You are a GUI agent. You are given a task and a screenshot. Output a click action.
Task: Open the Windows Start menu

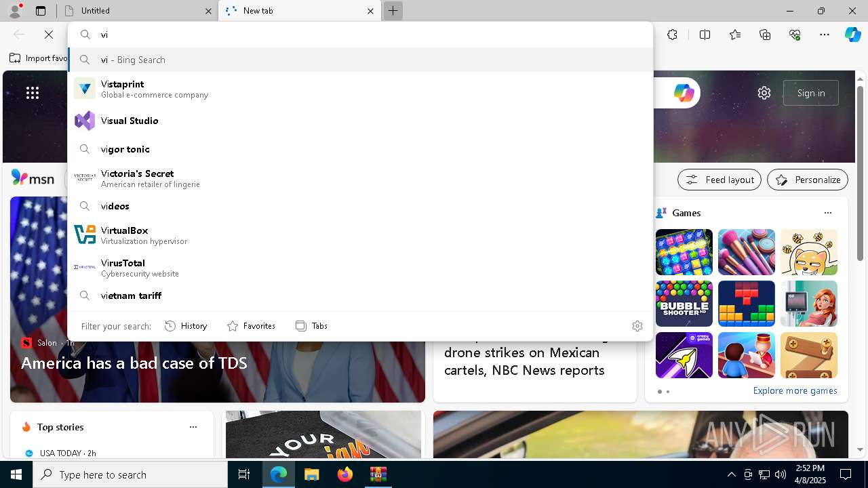pyautogui.click(x=16, y=474)
